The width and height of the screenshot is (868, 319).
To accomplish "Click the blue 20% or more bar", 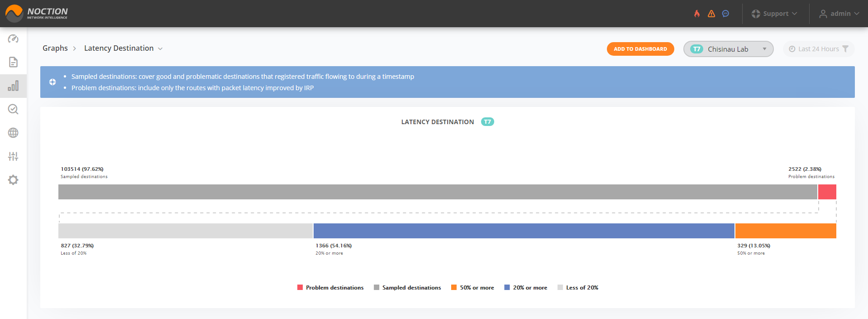I will tap(524, 231).
